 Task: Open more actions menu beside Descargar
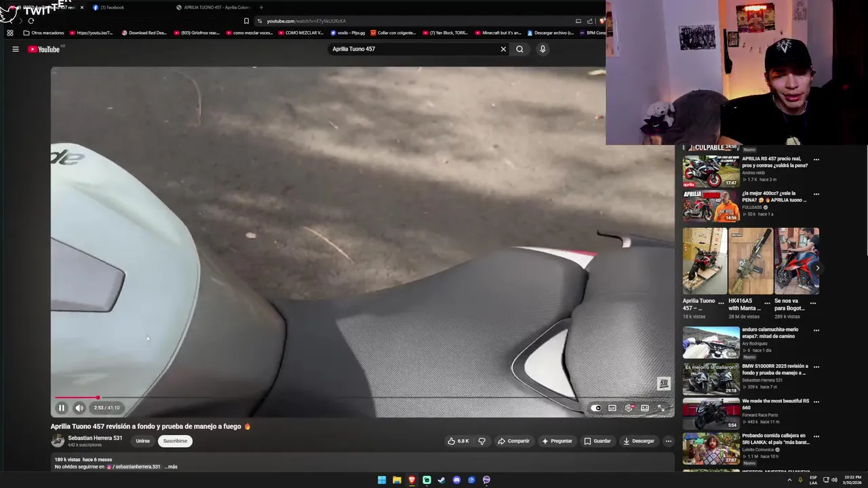[668, 441]
